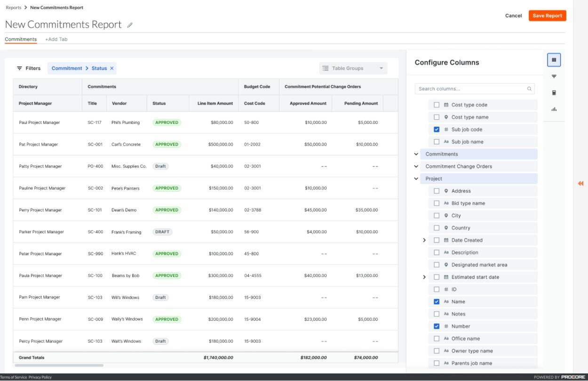Collapse the Commitments column group

[x=416, y=154]
